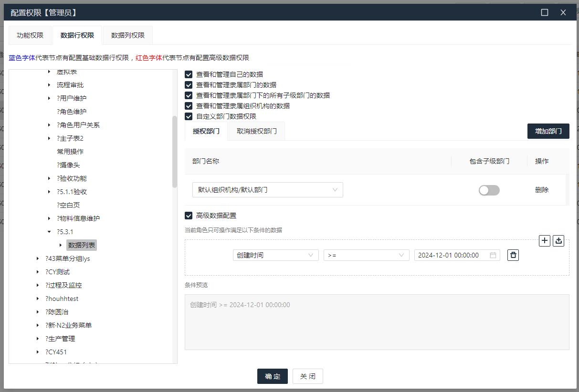Screen dimensions: 579x392
Task: Expand the ?生产管理 tree node
Action: pos(39,338)
